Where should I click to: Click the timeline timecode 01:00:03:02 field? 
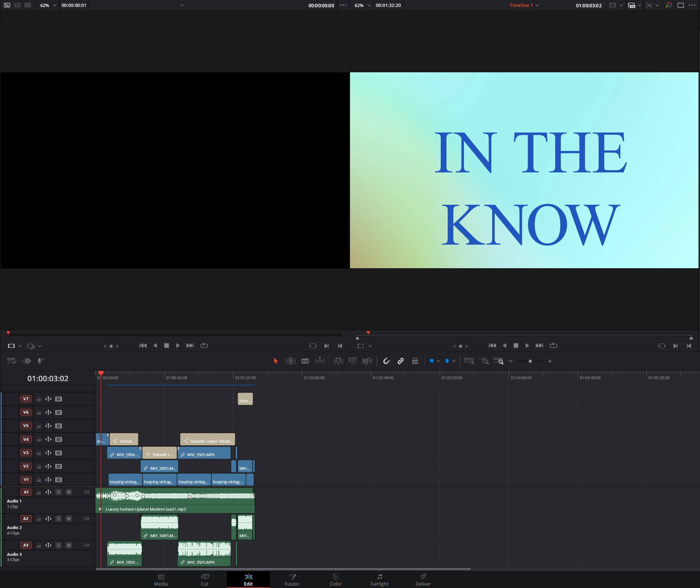(x=48, y=378)
